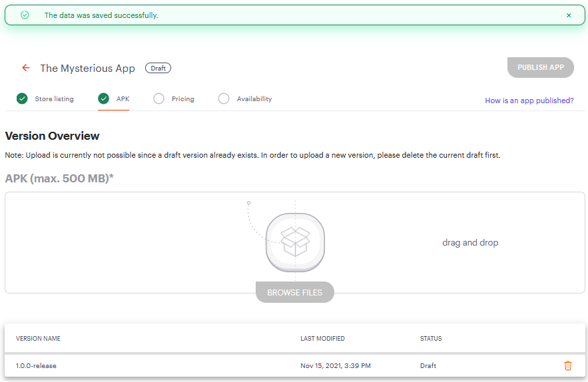Open the Availability tab

click(x=254, y=99)
